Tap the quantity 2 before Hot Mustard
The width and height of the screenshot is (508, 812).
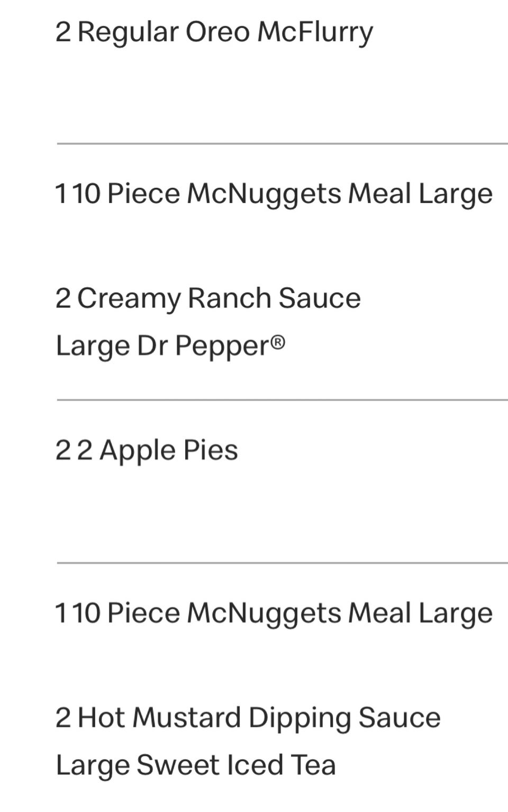point(62,718)
